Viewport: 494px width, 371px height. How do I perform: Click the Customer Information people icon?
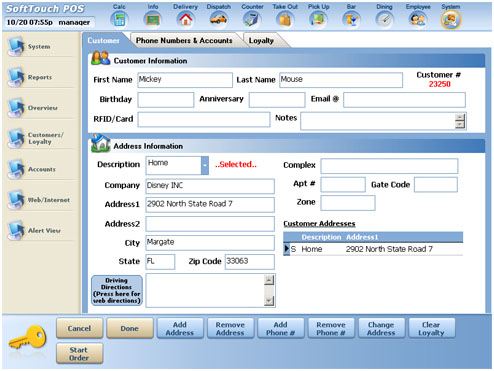click(x=100, y=58)
